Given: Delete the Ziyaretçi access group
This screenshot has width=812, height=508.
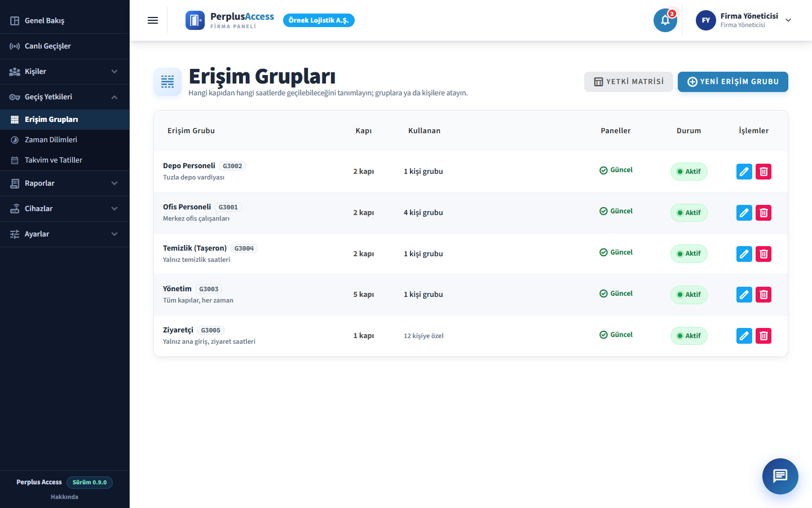Looking at the screenshot, I should click(764, 336).
